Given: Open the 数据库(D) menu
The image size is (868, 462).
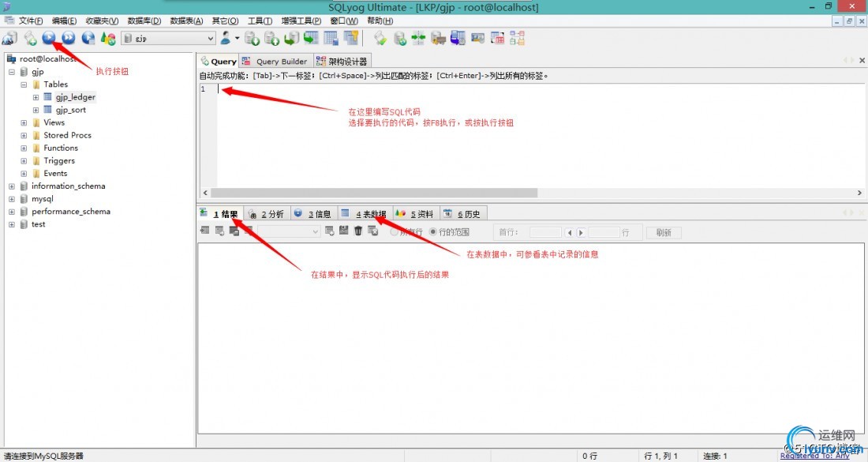Looking at the screenshot, I should tap(144, 21).
